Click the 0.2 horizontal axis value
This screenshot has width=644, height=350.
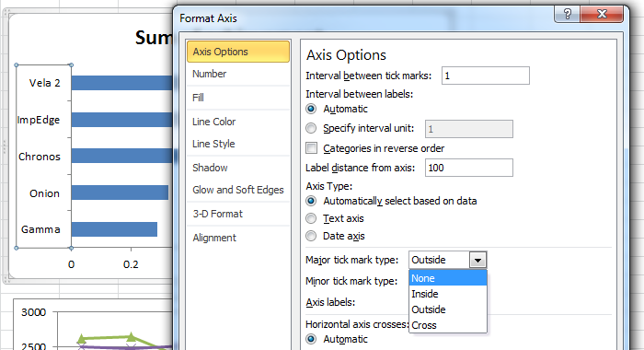click(x=131, y=264)
